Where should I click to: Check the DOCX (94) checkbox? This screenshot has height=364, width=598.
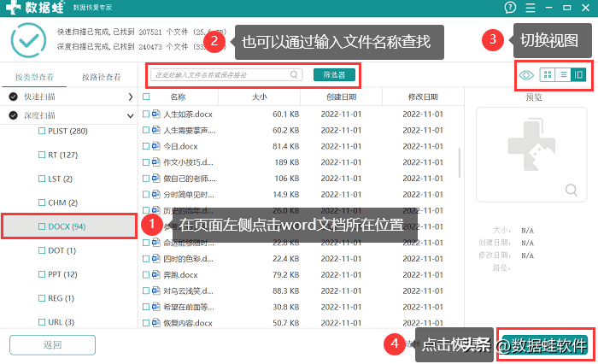[x=42, y=226]
